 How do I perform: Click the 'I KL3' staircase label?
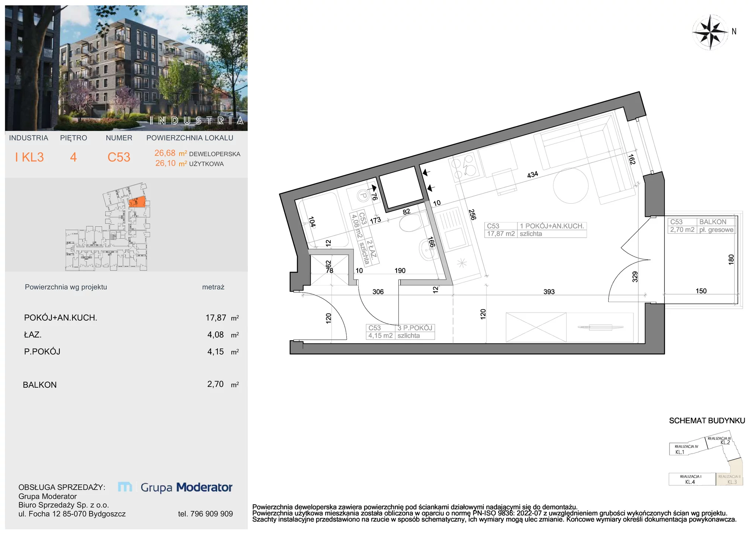(29, 157)
